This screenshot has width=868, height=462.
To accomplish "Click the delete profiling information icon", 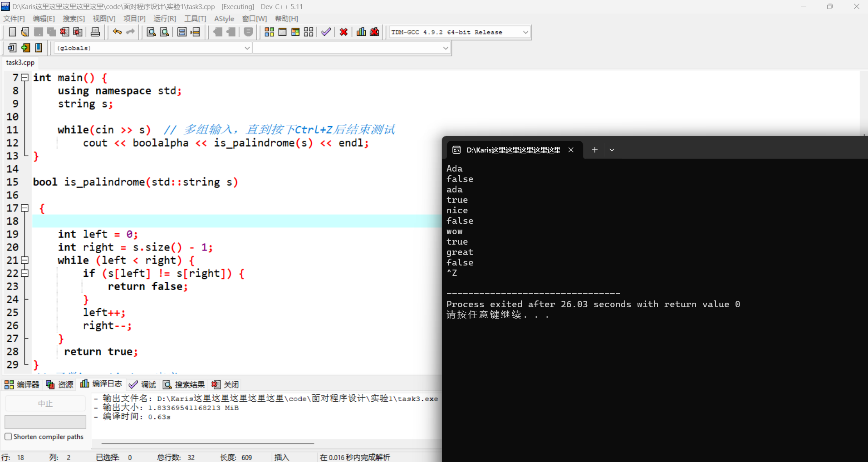I will coord(374,32).
